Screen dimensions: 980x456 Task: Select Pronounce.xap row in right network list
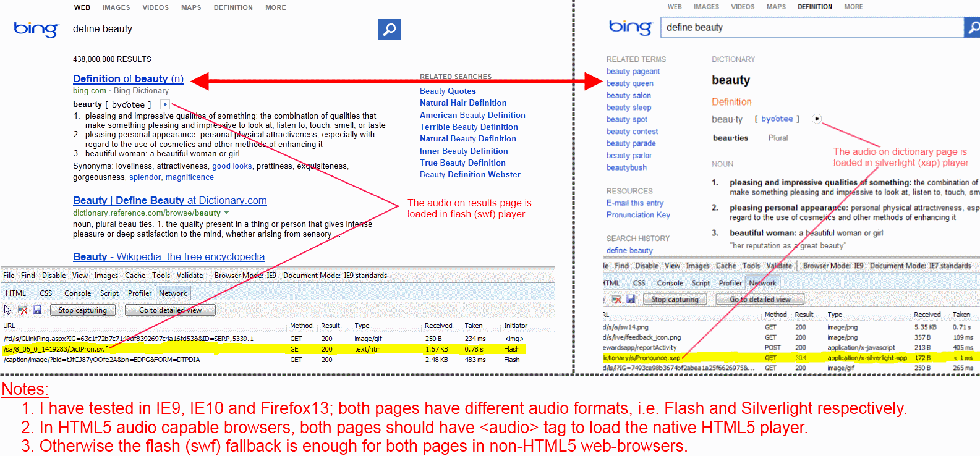pos(791,357)
